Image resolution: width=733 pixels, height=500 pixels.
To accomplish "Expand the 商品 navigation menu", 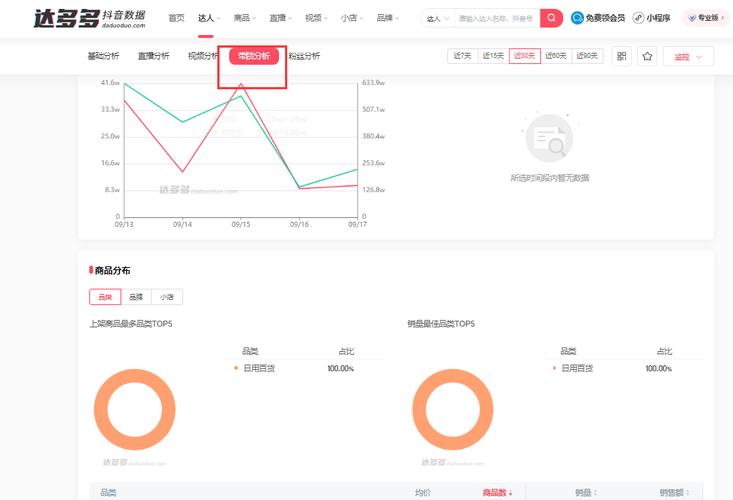I will (x=245, y=18).
